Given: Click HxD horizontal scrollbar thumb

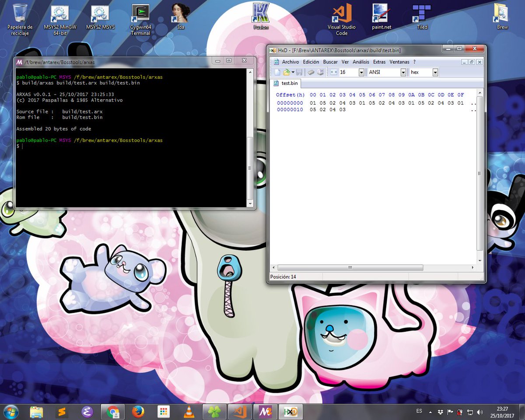Looking at the screenshot, I should [x=350, y=267].
